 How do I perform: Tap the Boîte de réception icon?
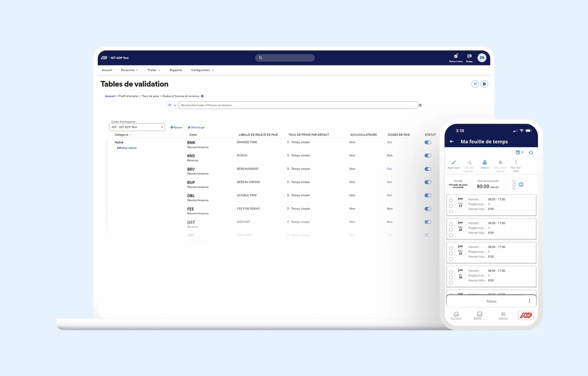pos(479,315)
